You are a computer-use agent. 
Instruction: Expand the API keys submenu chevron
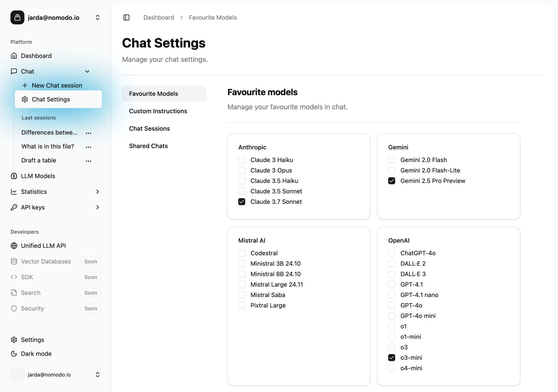pyautogui.click(x=97, y=207)
